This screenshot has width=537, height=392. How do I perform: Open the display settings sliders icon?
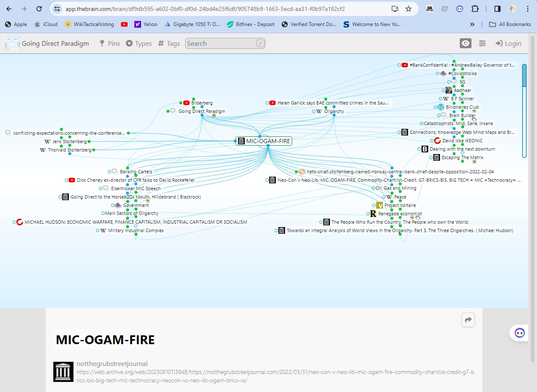482,43
